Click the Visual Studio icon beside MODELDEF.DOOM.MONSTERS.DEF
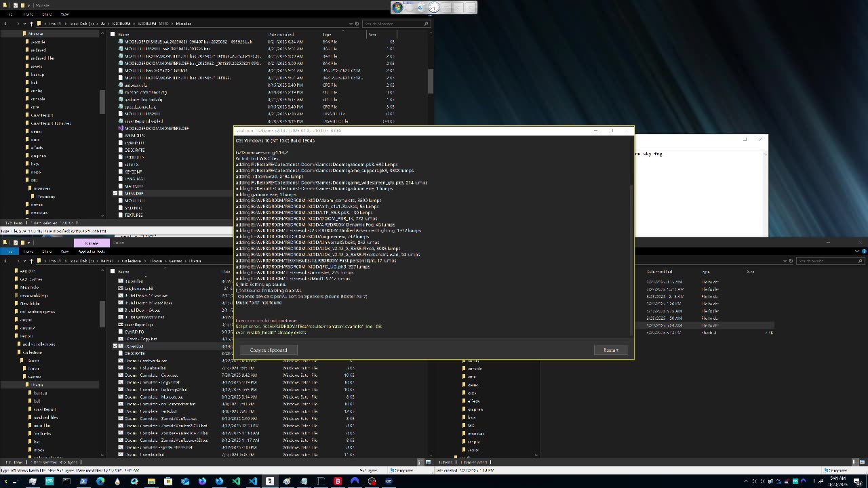Image resolution: width=868 pixels, height=488 pixels. [x=121, y=128]
